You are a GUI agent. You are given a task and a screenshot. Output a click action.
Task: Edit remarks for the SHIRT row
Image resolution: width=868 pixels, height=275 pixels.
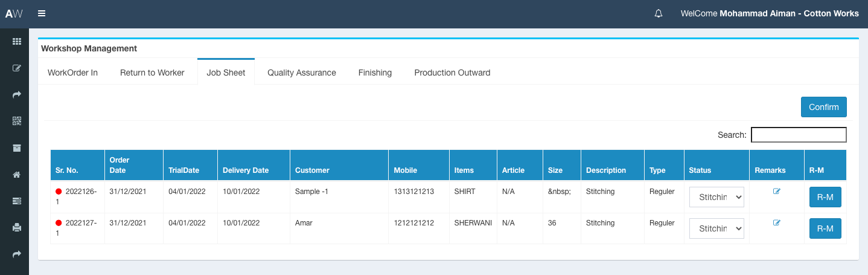click(776, 191)
